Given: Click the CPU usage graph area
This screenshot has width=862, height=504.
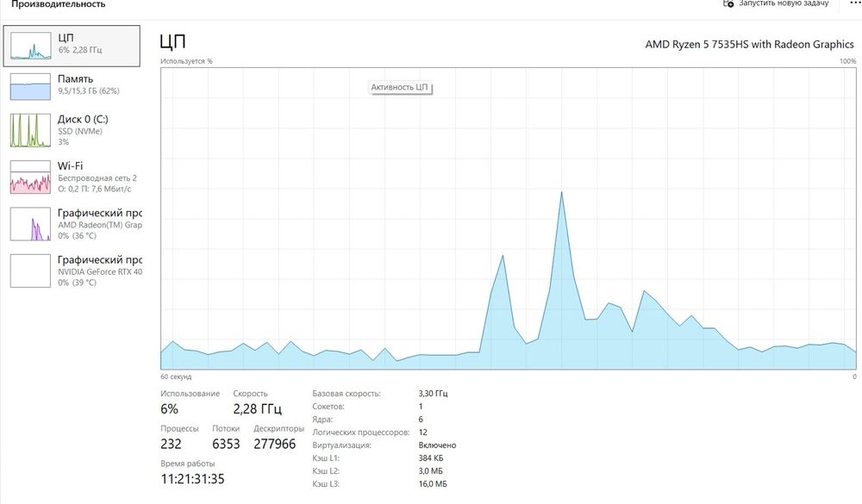Looking at the screenshot, I should pyautogui.click(x=509, y=218).
